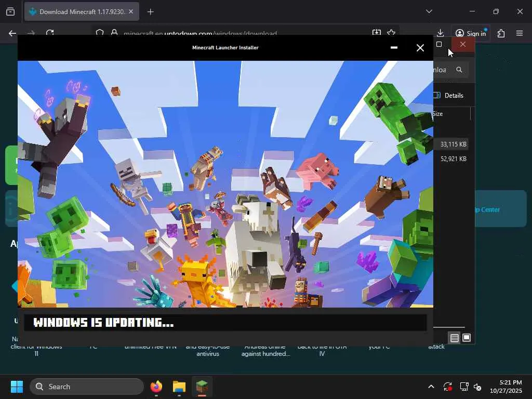Click the Size column header
532x399 pixels.
(437, 114)
